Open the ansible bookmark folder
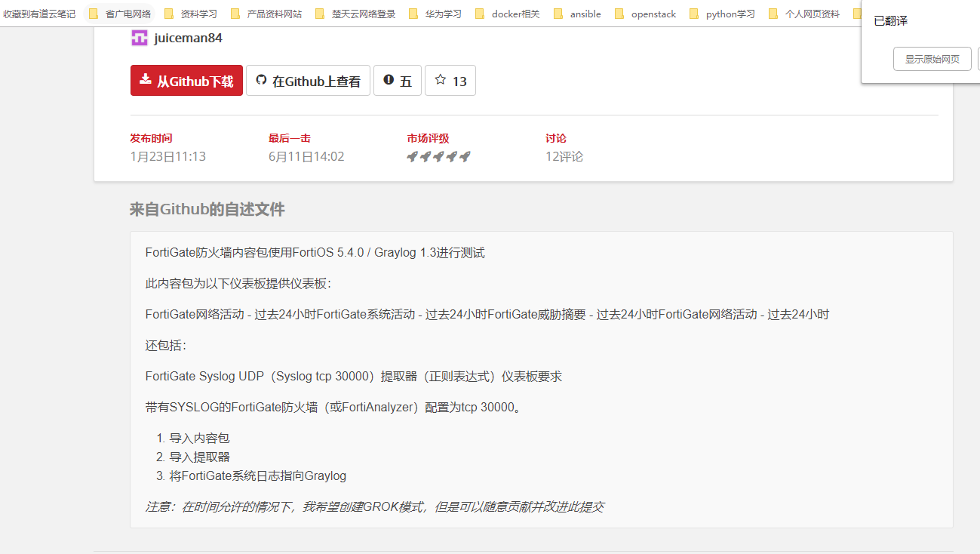This screenshot has width=980, height=554. 578,14
